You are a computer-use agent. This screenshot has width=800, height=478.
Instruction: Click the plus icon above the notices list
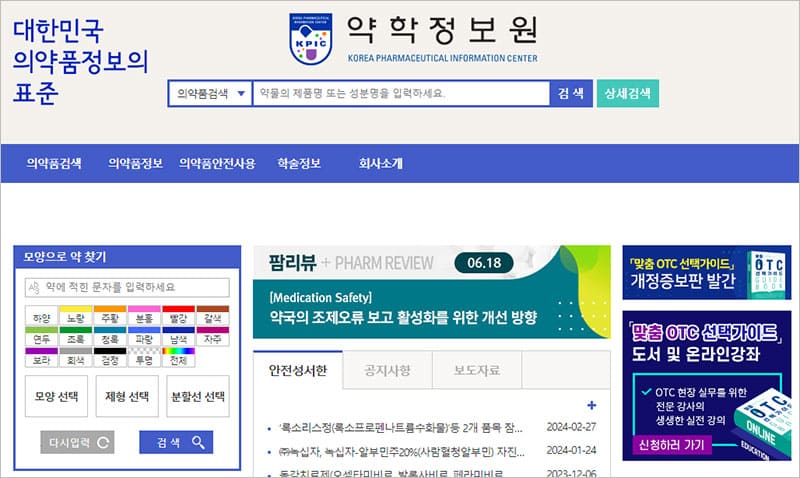591,405
